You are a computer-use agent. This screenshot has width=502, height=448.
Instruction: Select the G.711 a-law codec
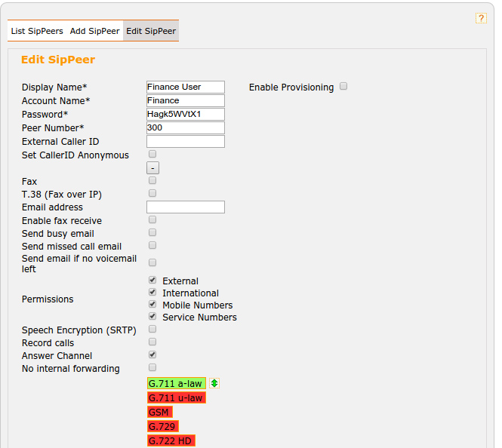pyautogui.click(x=177, y=383)
